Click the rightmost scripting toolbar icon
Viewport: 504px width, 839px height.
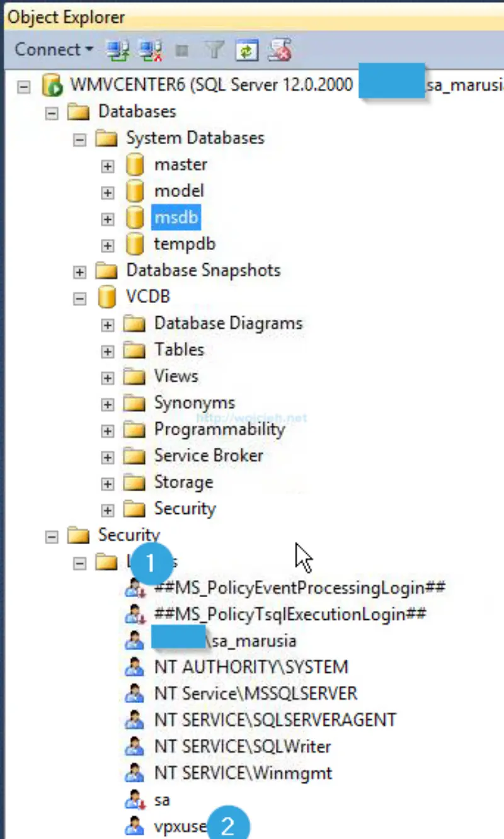[x=279, y=50]
